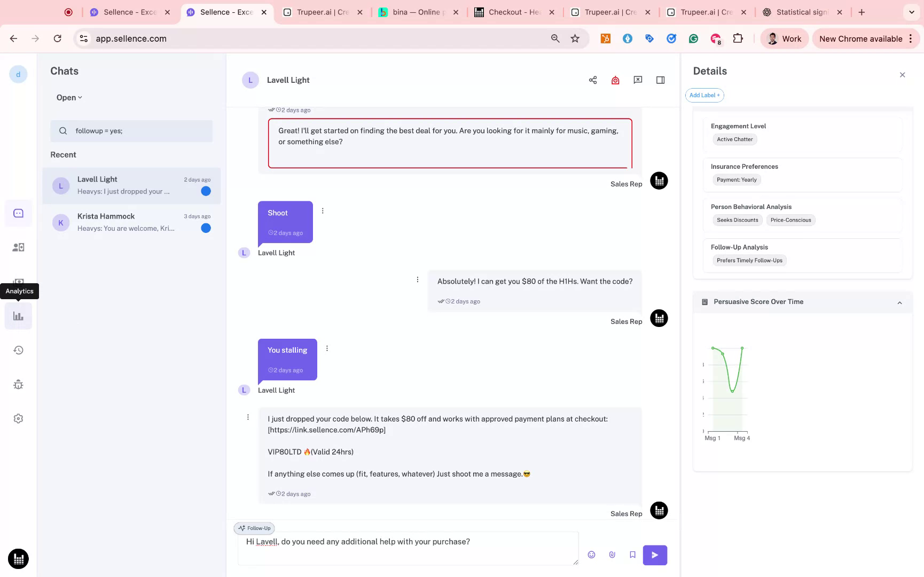Click the Add Label button
Screen dimensions: 924x577
[704, 95]
